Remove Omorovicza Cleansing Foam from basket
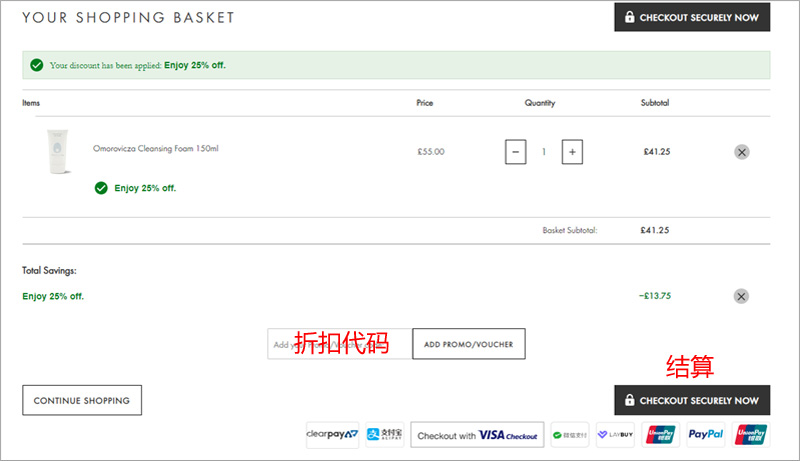The height and width of the screenshot is (461, 800). 741,152
